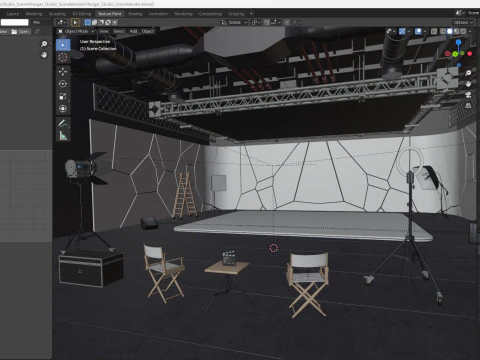Click the Scene name field
Screen dimensions: 480x360
click(473, 13)
